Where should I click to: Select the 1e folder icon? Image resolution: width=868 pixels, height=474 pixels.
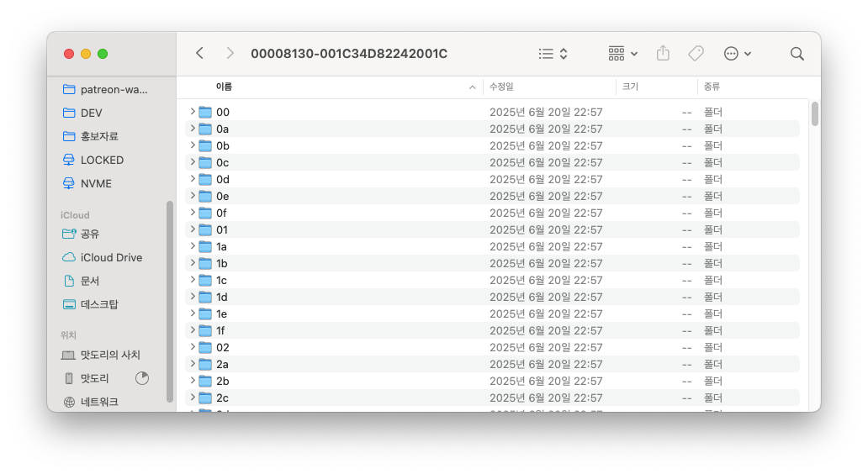pos(205,314)
